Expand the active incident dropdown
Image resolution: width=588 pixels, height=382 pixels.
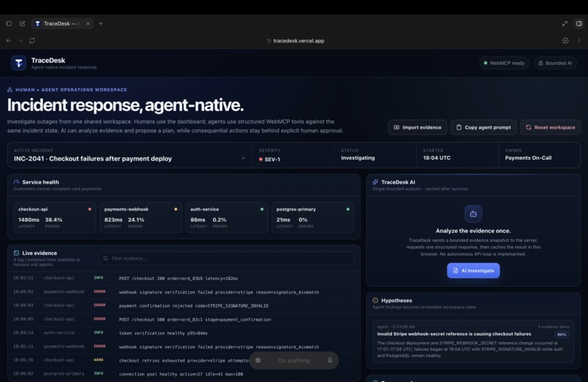[130, 155]
